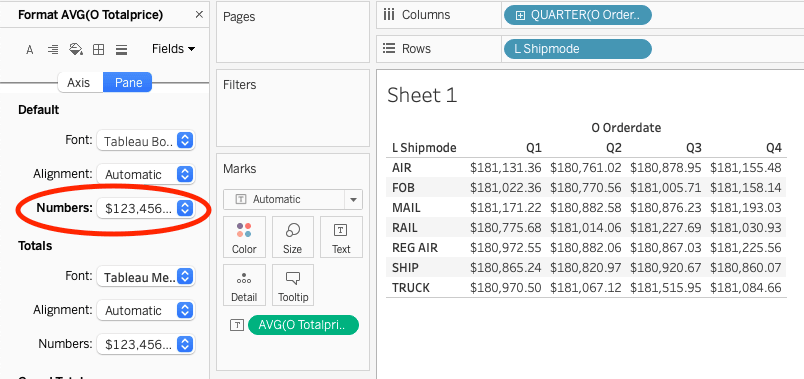The height and width of the screenshot is (379, 804).
Task: Click the Rows shelf icon
Action: point(389,49)
